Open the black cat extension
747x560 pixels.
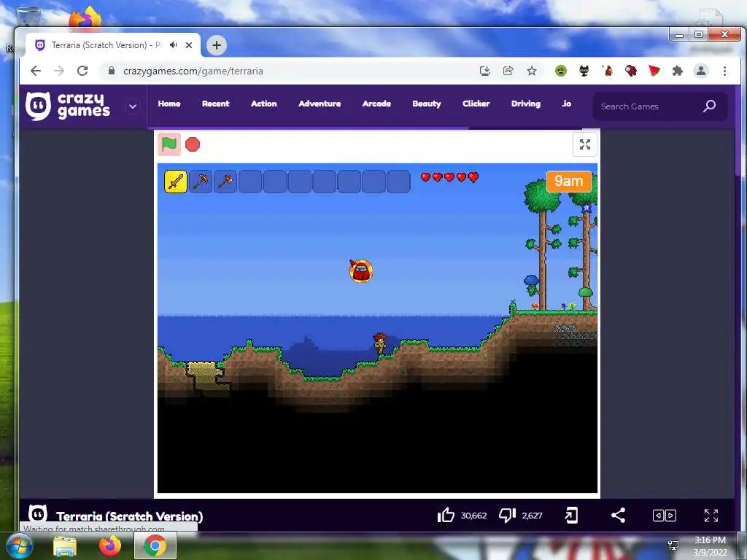[584, 71]
